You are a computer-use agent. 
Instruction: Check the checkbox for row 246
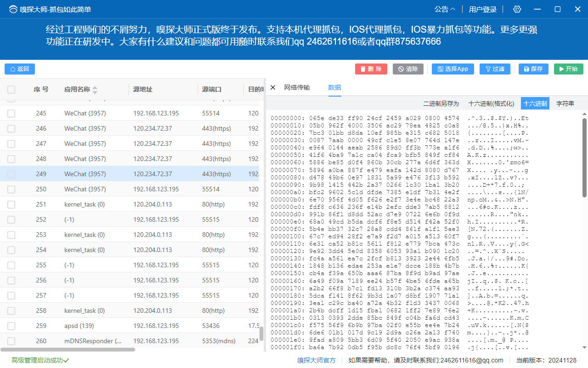(x=11, y=129)
